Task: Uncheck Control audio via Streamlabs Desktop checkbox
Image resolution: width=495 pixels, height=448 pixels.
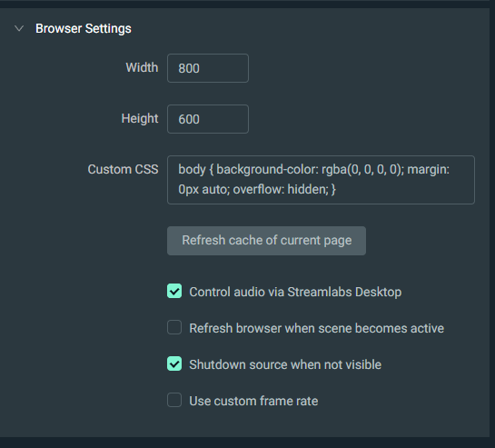Action: tap(174, 292)
